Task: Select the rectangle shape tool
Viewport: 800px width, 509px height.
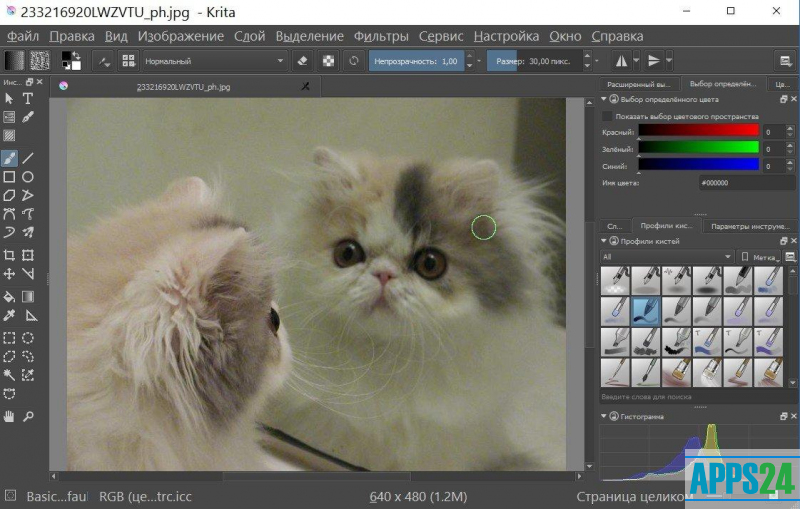Action: tap(9, 177)
